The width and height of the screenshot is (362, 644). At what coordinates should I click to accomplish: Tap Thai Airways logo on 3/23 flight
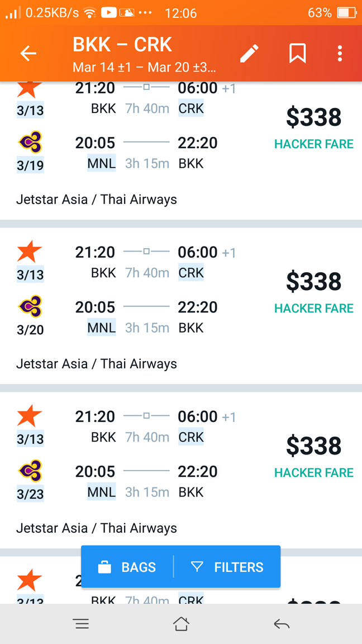tap(30, 471)
